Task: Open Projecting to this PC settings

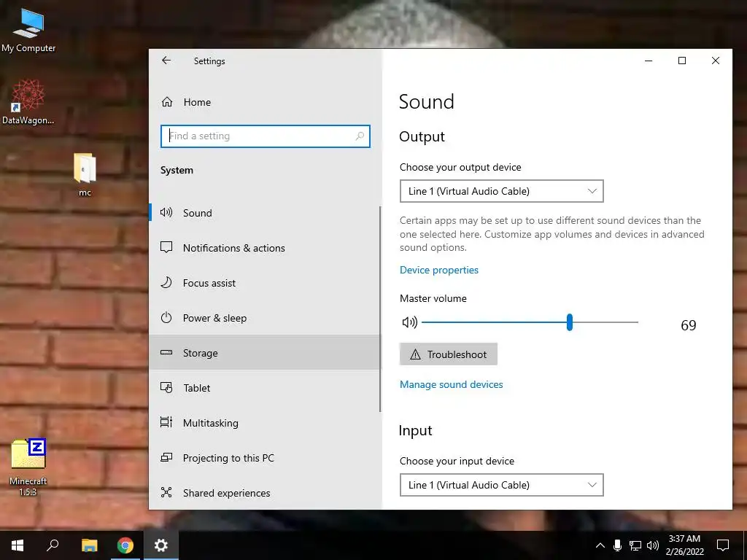Action: pos(264,458)
